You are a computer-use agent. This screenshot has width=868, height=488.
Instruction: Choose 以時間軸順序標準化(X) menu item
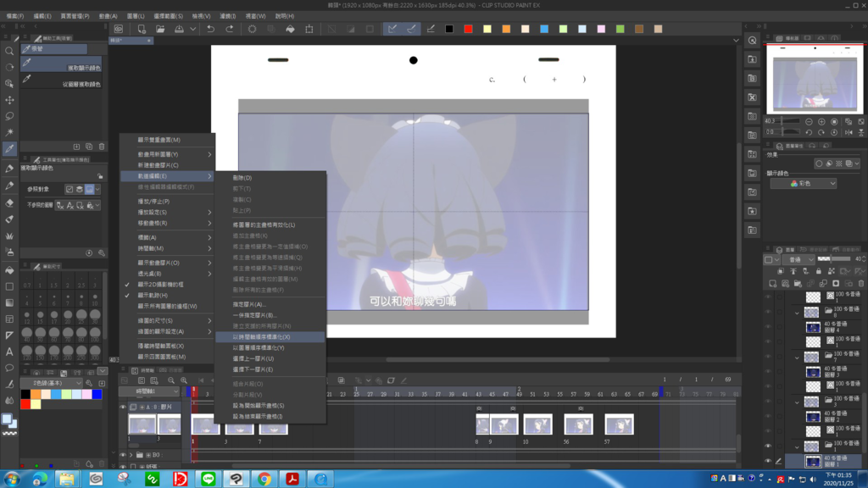point(270,337)
